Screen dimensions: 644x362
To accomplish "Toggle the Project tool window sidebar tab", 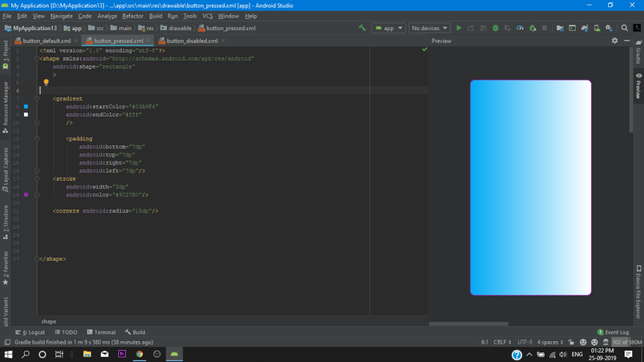I will point(6,54).
